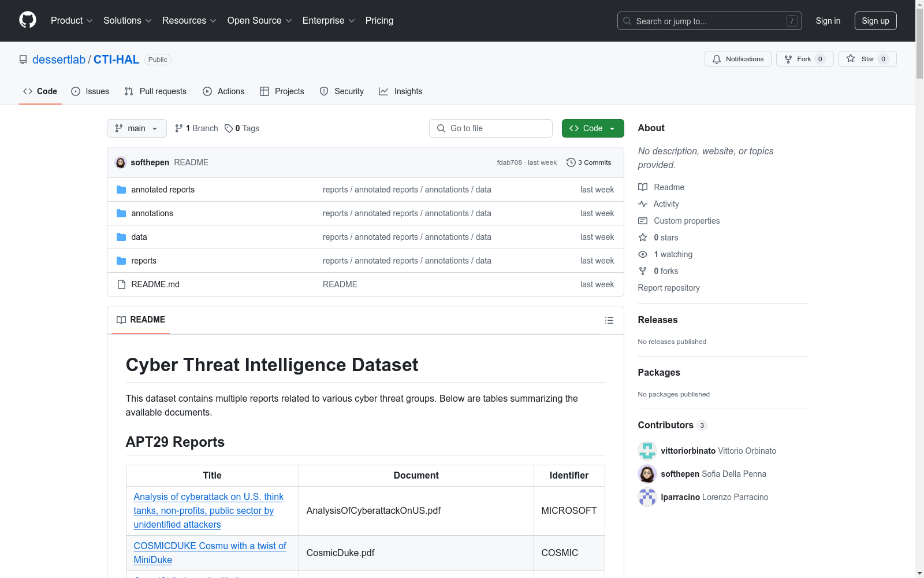
Task: Open the CTI-HAL repository name link
Action: 116,60
